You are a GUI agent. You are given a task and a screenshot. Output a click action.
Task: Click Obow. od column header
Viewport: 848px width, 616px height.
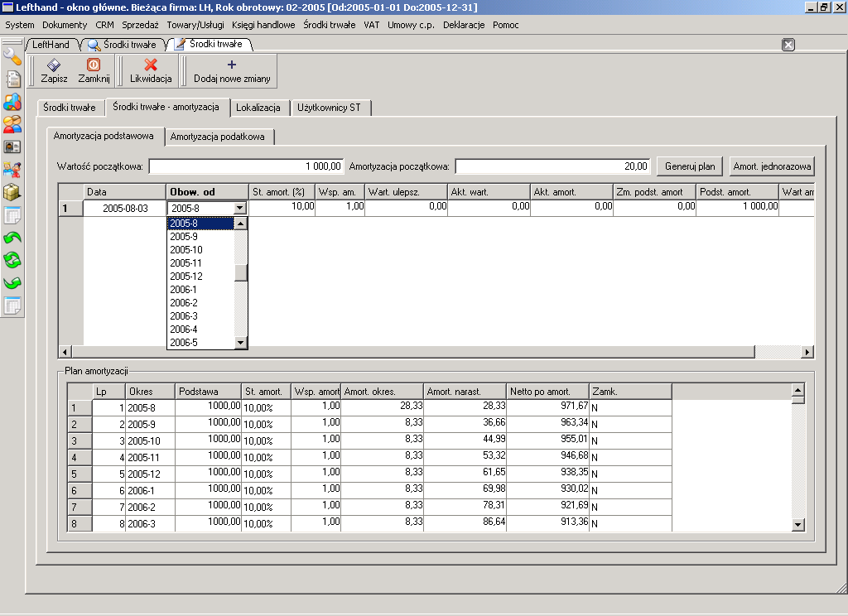coord(207,192)
